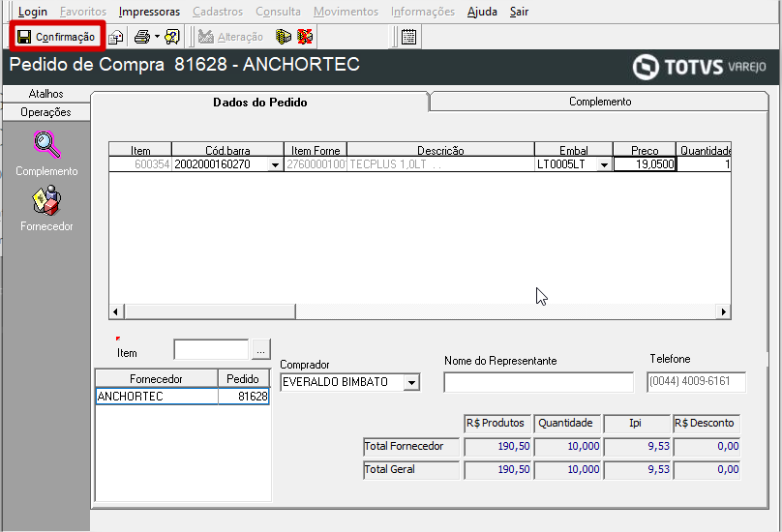This screenshot has width=782, height=532.
Task: Open the Embal LT0005LT dropdown arrow
Action: [604, 164]
